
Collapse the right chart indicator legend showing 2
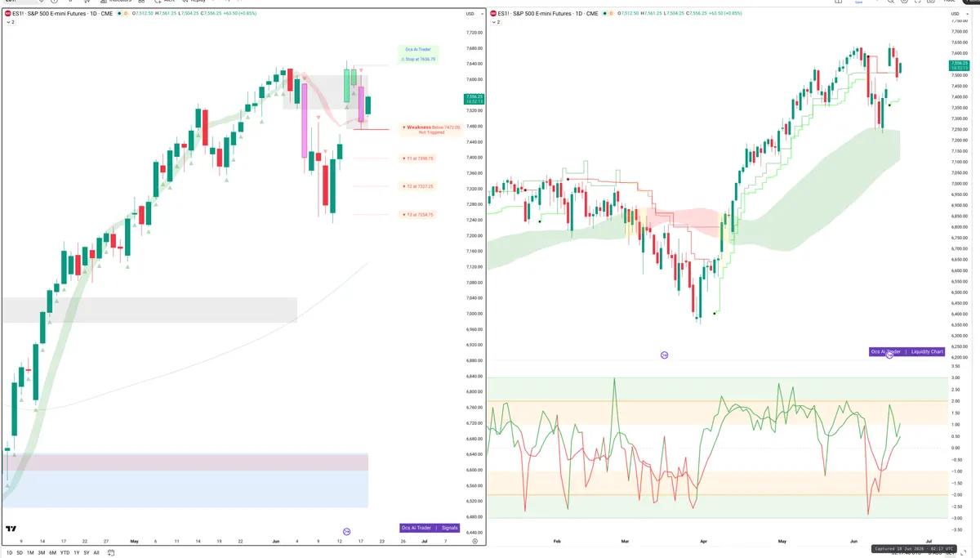pyautogui.click(x=495, y=23)
